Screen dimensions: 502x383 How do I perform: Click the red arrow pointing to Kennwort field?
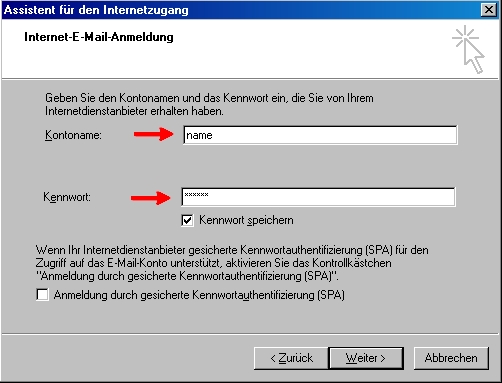[x=150, y=198]
